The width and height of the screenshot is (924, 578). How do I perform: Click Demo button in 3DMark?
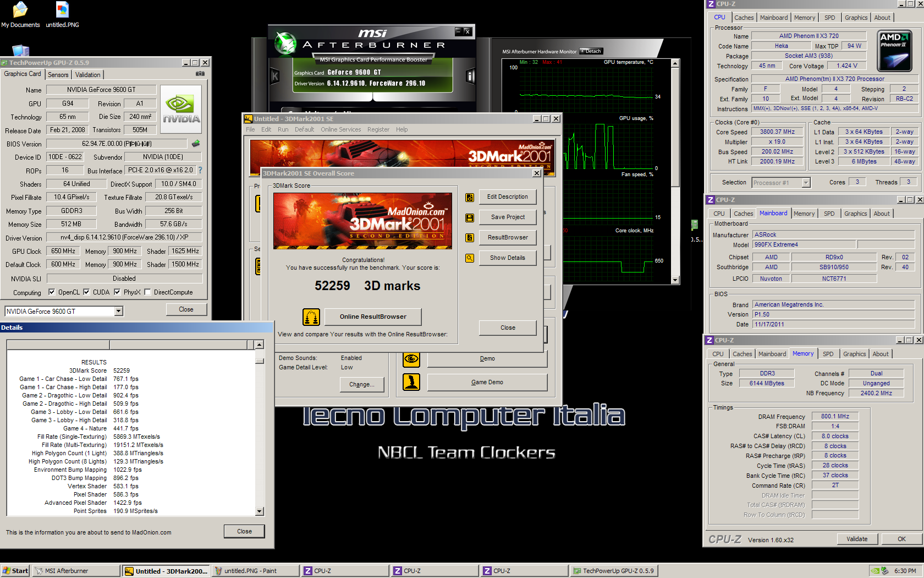tap(487, 359)
